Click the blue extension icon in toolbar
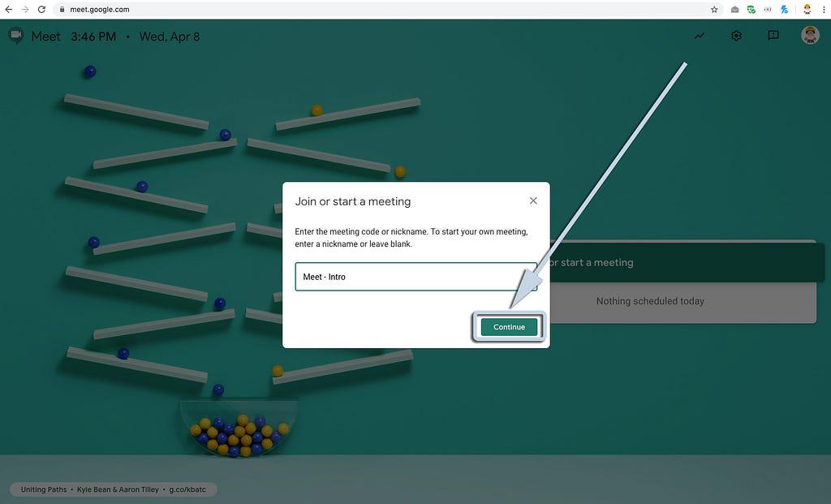This screenshot has width=831, height=504. click(x=784, y=10)
